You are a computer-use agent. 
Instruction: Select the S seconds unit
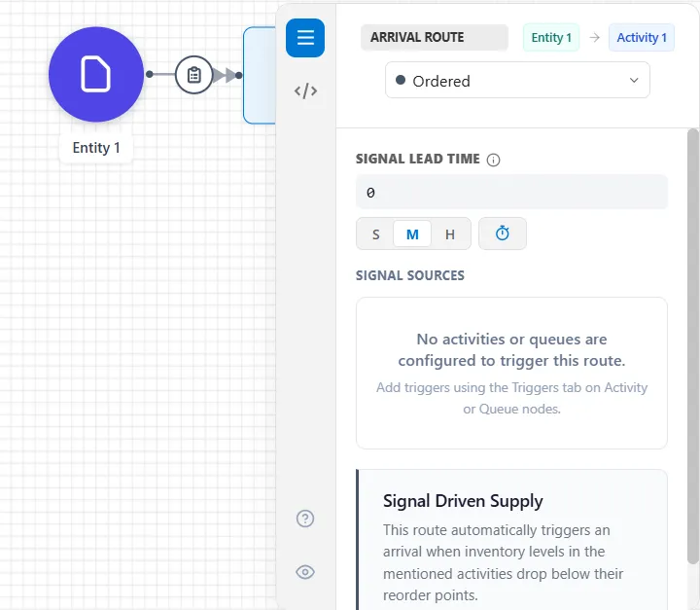coord(376,234)
